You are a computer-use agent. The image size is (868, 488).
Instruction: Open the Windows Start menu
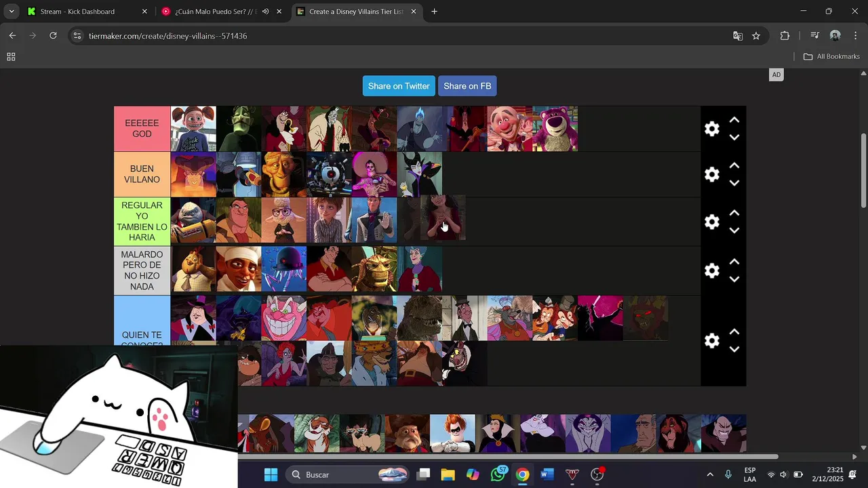click(x=271, y=474)
